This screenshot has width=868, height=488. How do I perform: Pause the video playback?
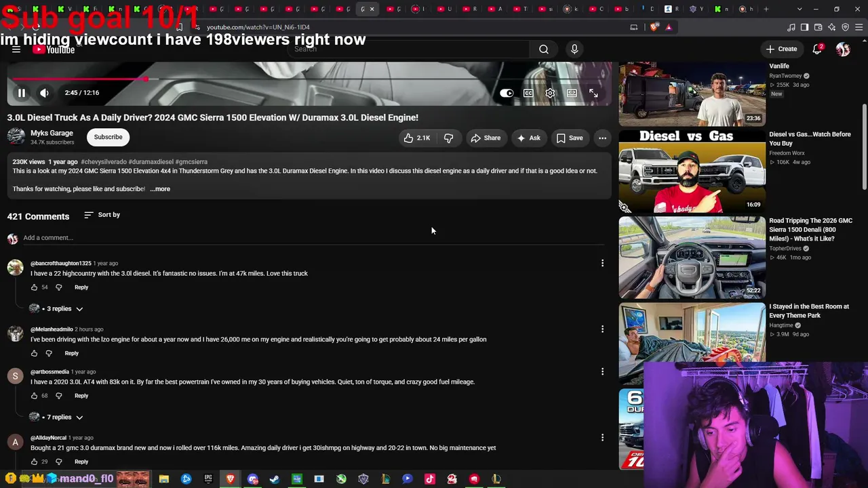tap(22, 93)
